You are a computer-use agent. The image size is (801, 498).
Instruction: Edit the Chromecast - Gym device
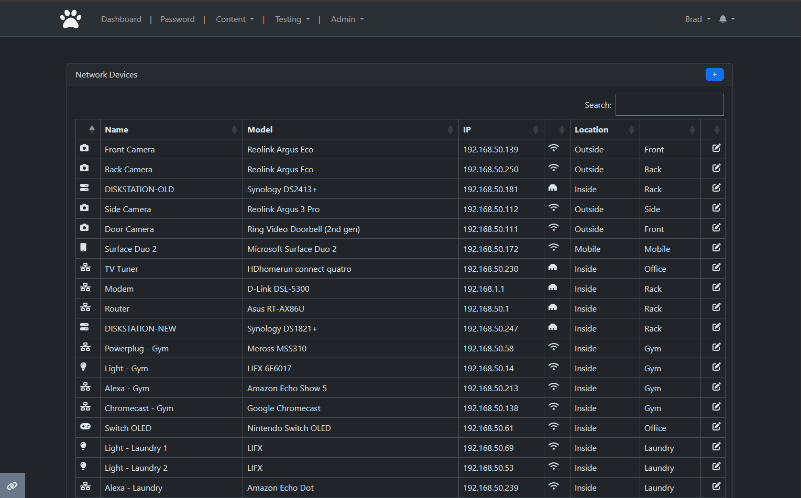click(x=716, y=407)
